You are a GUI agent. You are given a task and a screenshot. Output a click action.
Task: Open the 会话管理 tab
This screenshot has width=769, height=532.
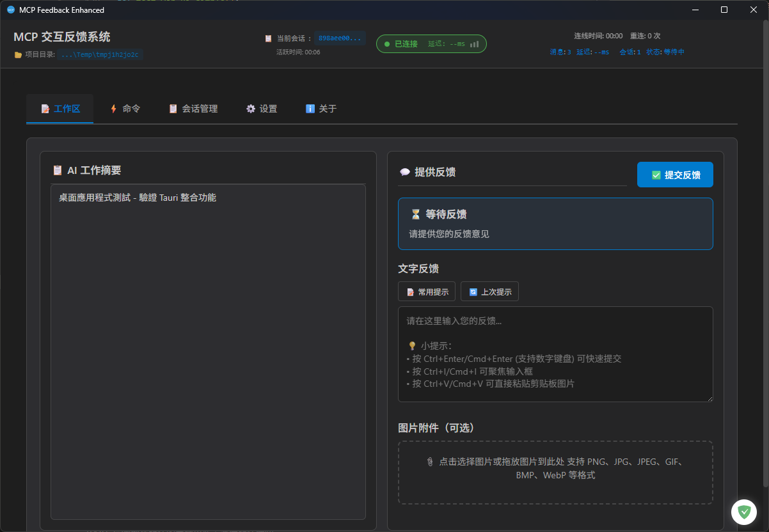193,109
